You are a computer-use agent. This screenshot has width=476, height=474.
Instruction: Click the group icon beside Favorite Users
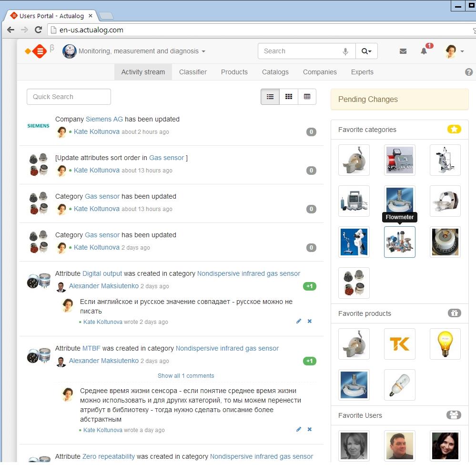tap(454, 415)
